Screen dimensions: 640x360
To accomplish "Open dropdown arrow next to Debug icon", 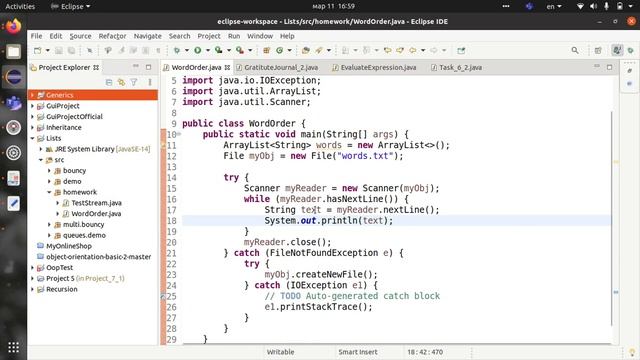I will tap(187, 51).
